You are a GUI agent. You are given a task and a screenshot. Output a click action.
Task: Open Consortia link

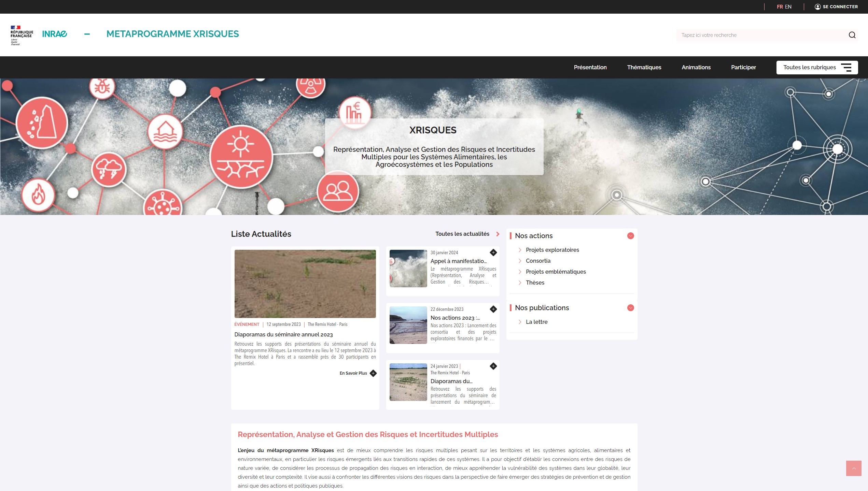tap(538, 261)
